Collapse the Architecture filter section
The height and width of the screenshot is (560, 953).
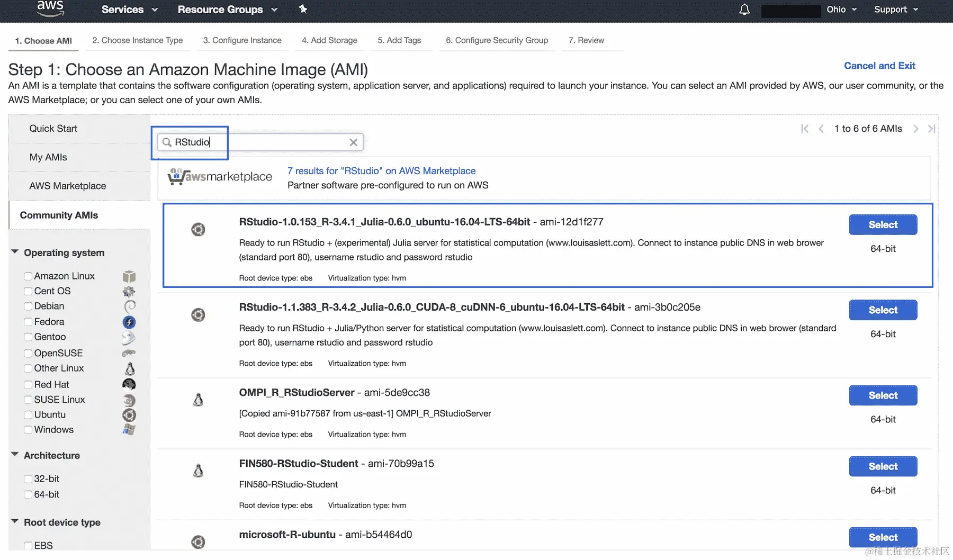(x=15, y=455)
